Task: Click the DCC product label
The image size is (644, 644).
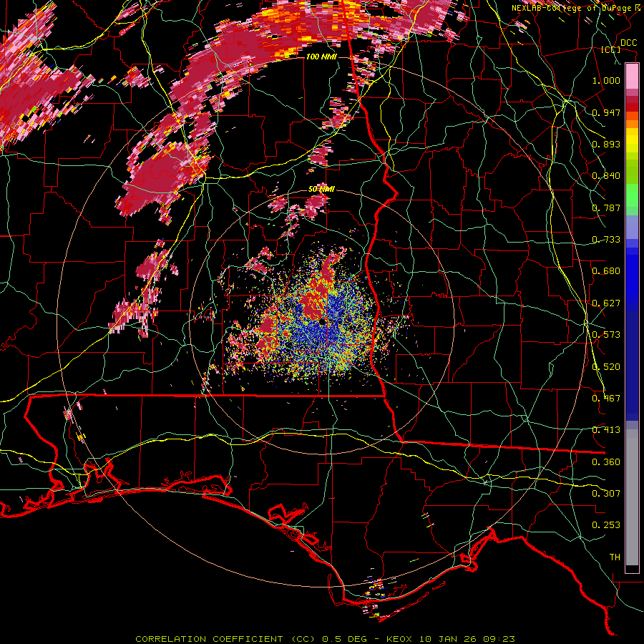Action: point(628,43)
